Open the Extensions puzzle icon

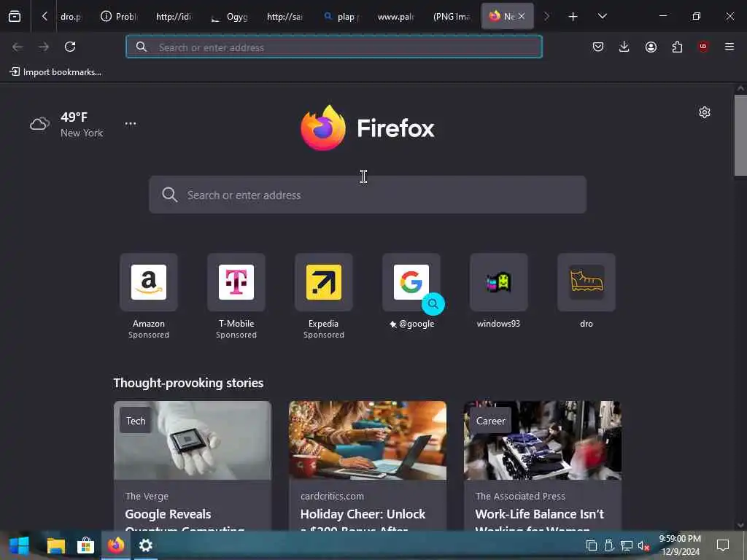pyautogui.click(x=677, y=47)
